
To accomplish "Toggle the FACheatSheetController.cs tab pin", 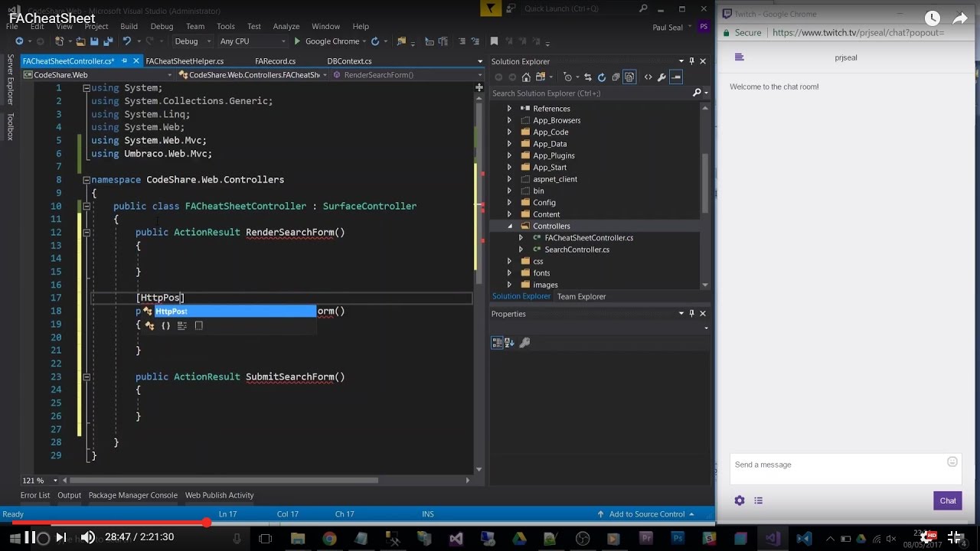I will (126, 60).
